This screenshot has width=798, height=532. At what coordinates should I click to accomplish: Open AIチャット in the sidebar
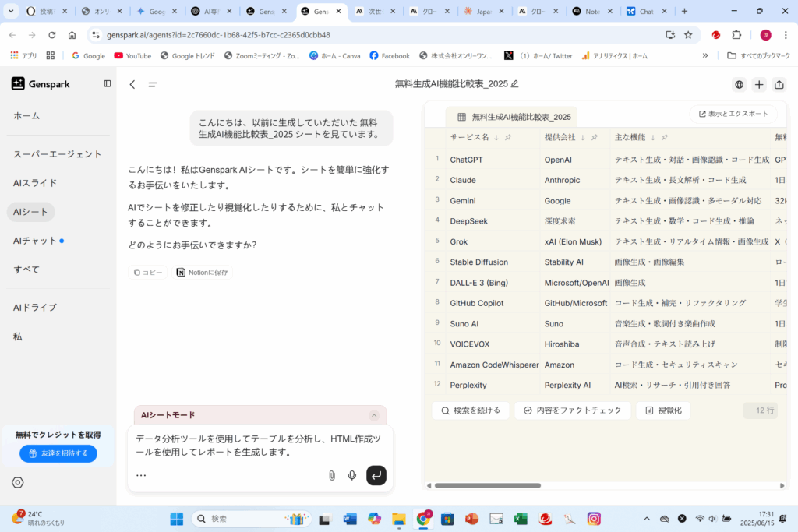35,241
